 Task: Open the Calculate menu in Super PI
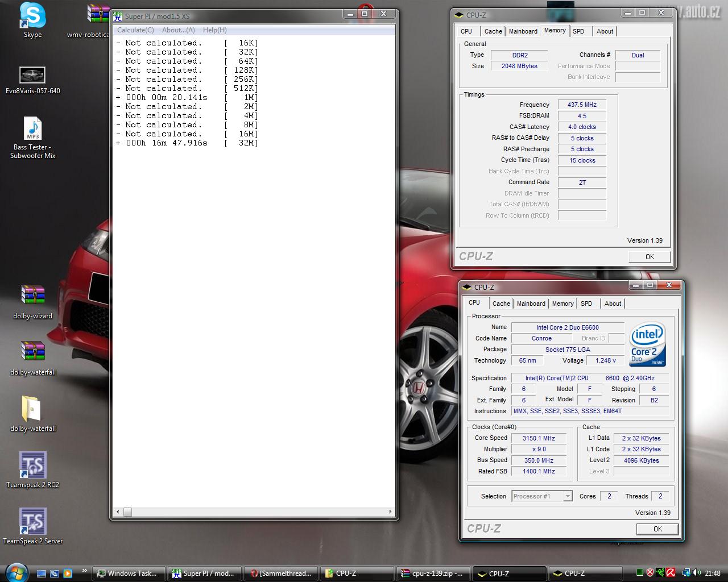[x=135, y=30]
